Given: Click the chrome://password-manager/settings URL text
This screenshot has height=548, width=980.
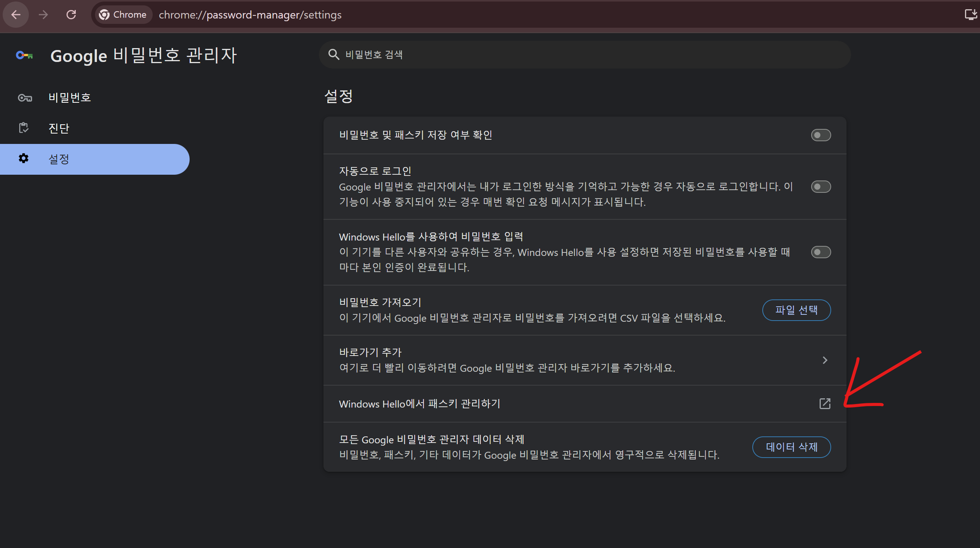Looking at the screenshot, I should [x=250, y=15].
